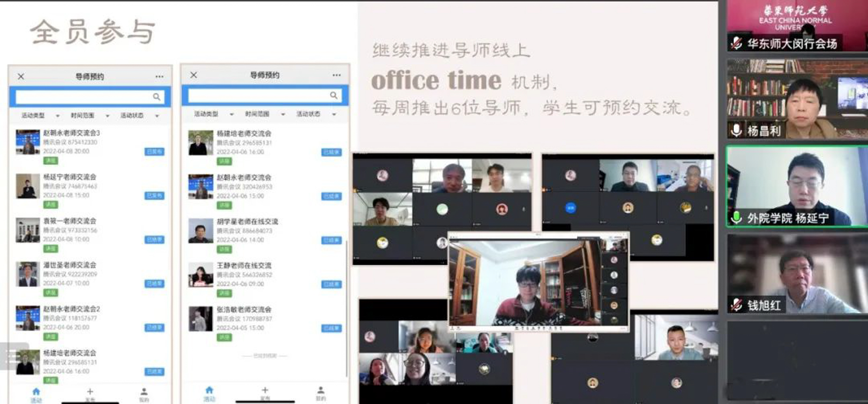
Task: Tap the plus icon in right panel footer
Action: [x=265, y=391]
